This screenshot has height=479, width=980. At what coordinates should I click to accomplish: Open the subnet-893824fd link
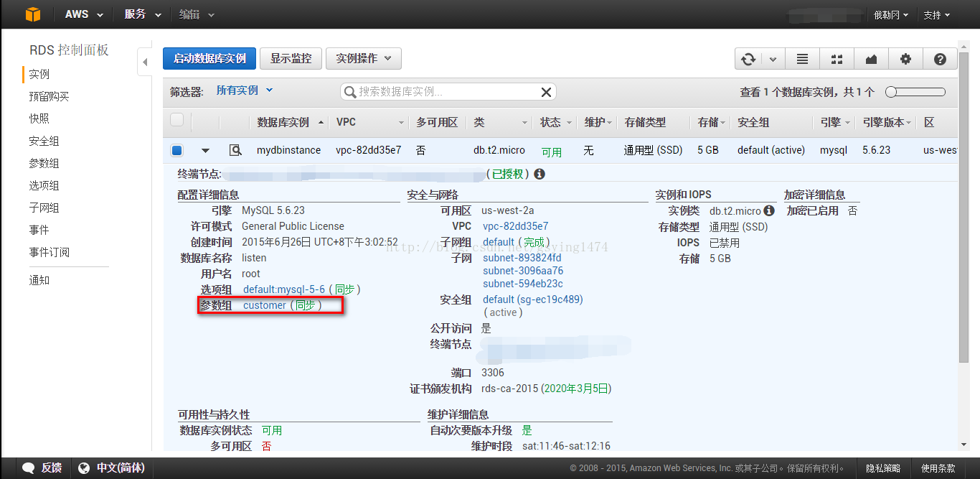[x=522, y=258]
